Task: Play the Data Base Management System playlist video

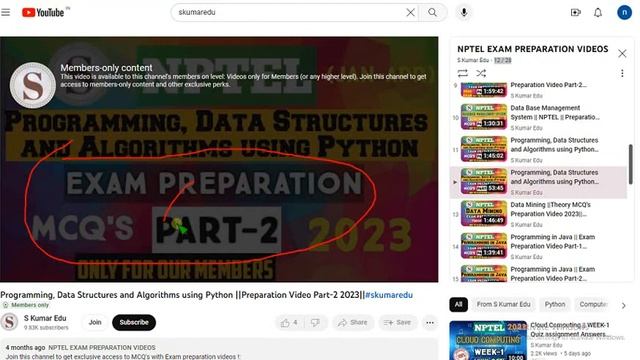Action: coord(538,118)
